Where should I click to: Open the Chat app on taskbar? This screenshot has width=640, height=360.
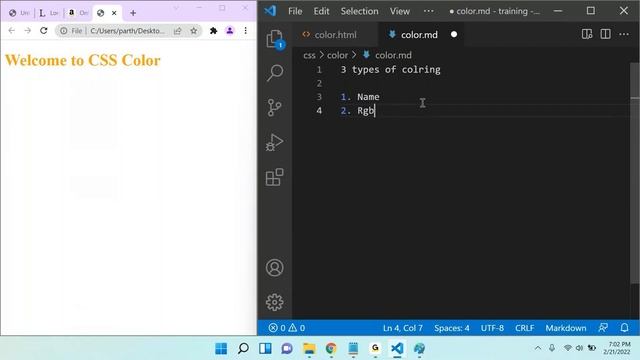click(x=287, y=349)
